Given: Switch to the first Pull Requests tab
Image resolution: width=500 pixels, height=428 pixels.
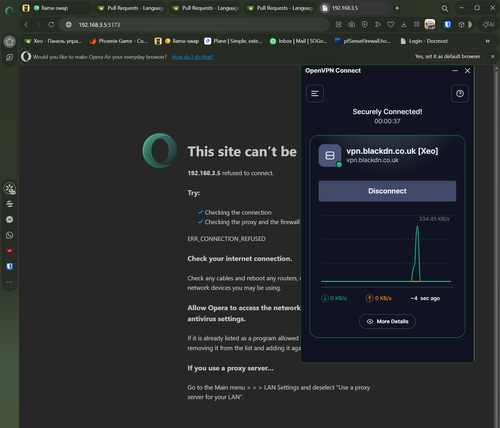Looking at the screenshot, I should 131,8.
